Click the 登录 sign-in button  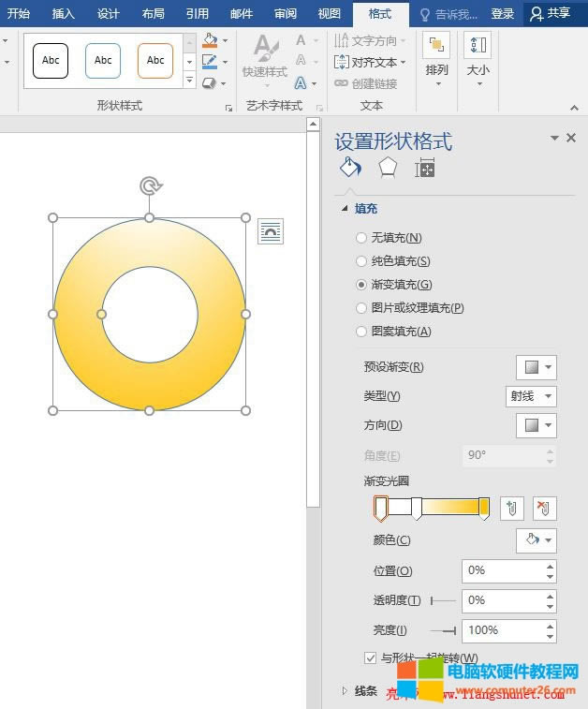click(503, 14)
